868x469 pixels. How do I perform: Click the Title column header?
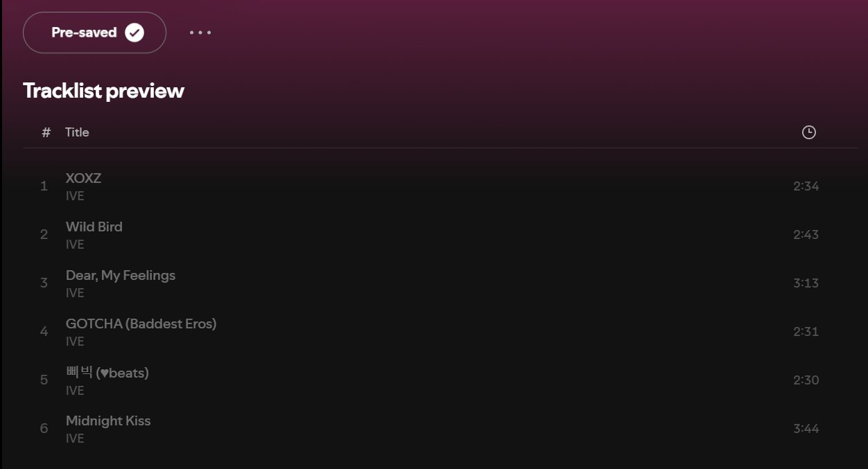coord(77,132)
